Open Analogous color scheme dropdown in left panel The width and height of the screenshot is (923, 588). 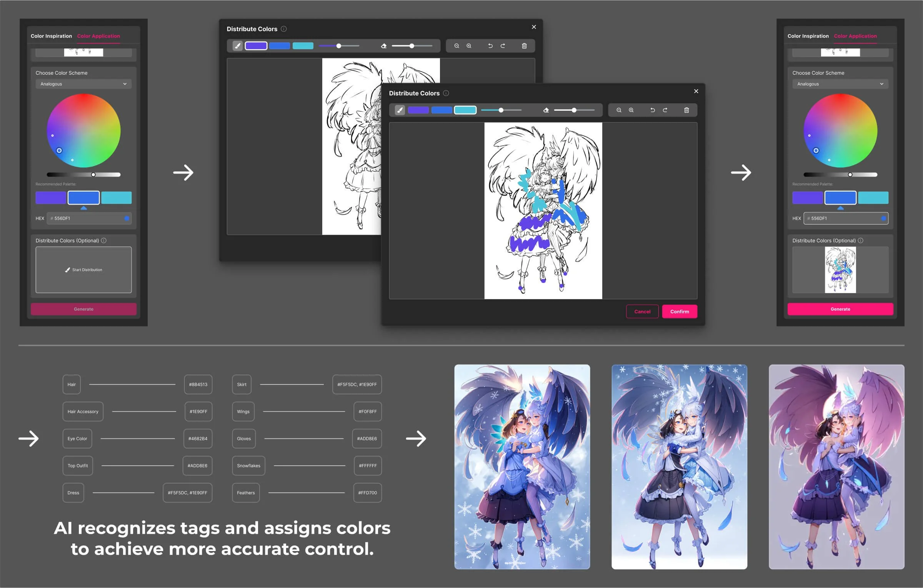click(x=83, y=84)
